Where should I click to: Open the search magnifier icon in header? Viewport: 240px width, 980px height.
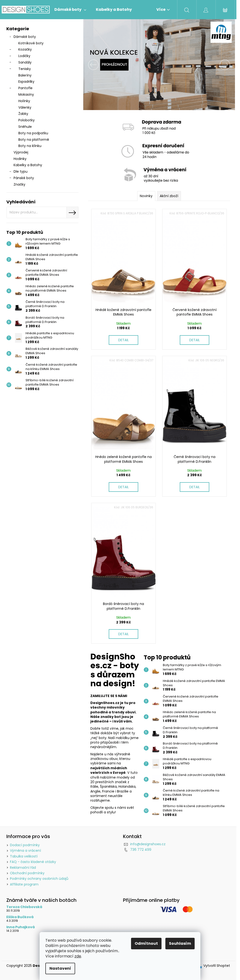(x=186, y=10)
